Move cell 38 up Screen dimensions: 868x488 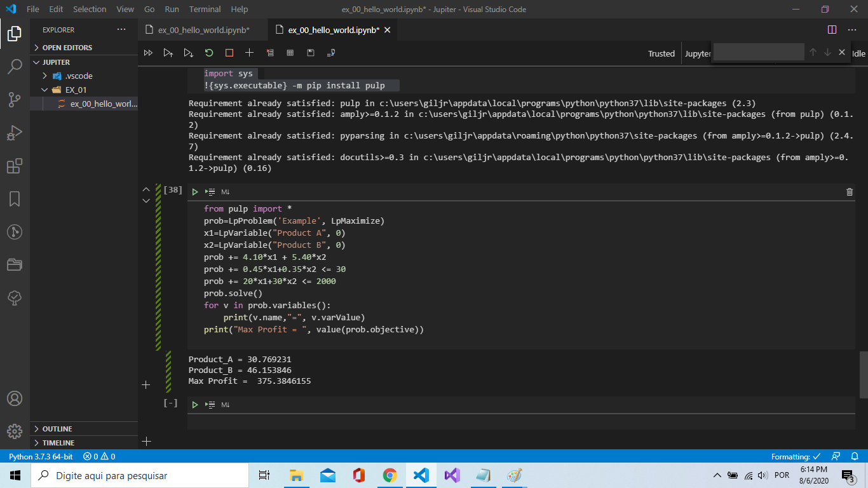[146, 189]
